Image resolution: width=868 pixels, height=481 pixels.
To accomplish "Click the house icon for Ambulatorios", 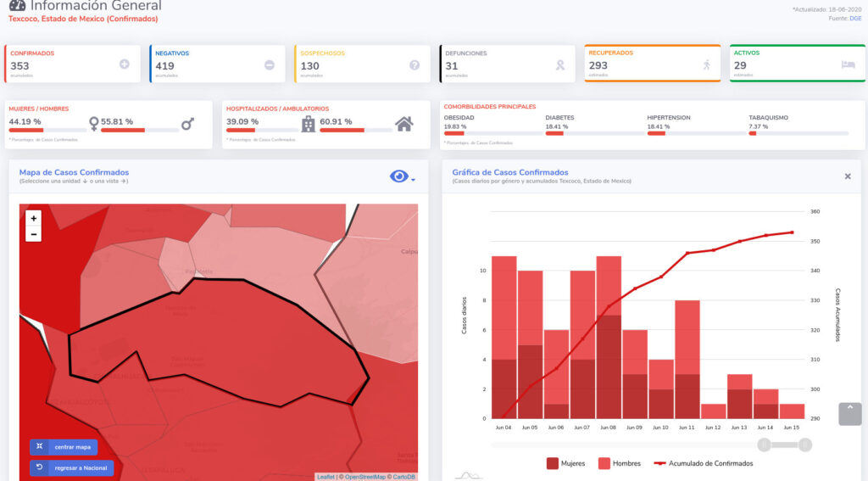I will point(404,124).
